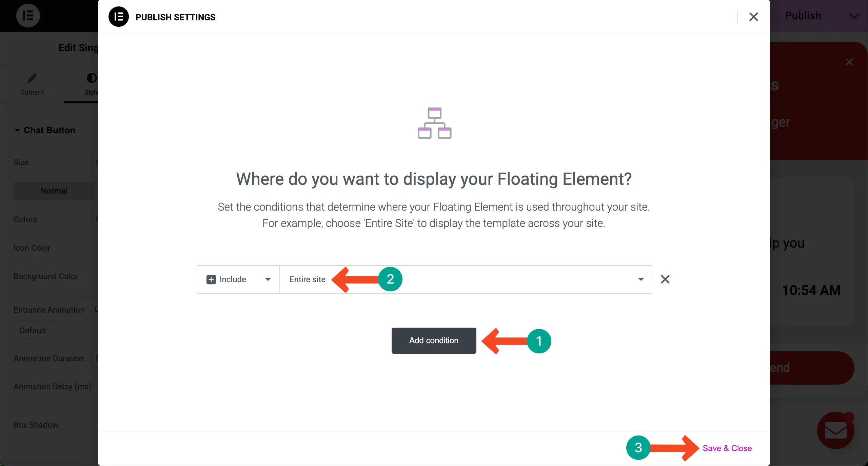
Task: Select the Normal state tab
Action: click(x=54, y=191)
